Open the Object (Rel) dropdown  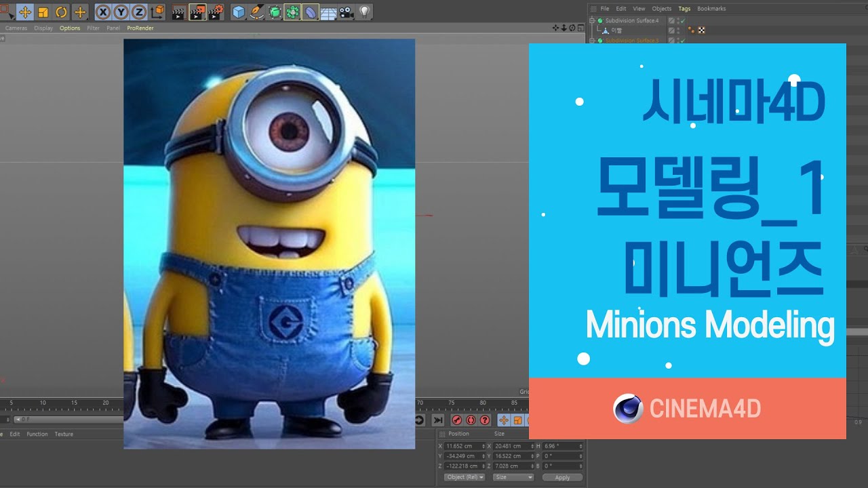coord(465,477)
